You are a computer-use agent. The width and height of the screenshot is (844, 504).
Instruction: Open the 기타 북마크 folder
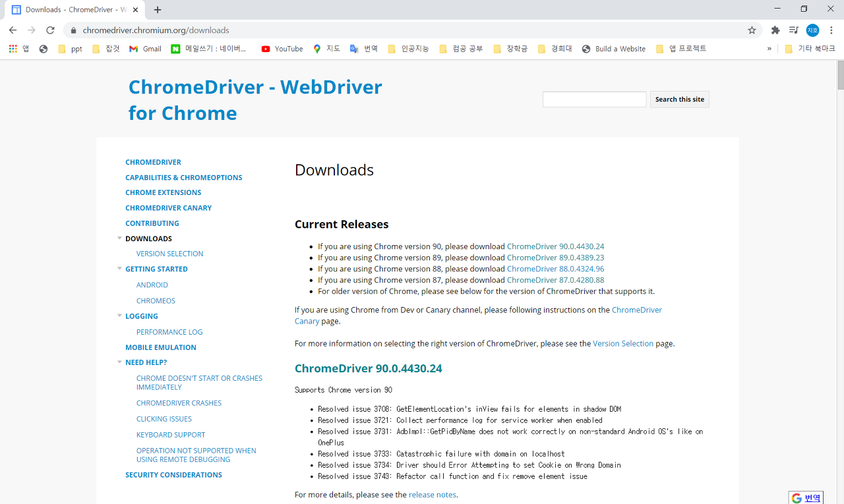tap(810, 49)
